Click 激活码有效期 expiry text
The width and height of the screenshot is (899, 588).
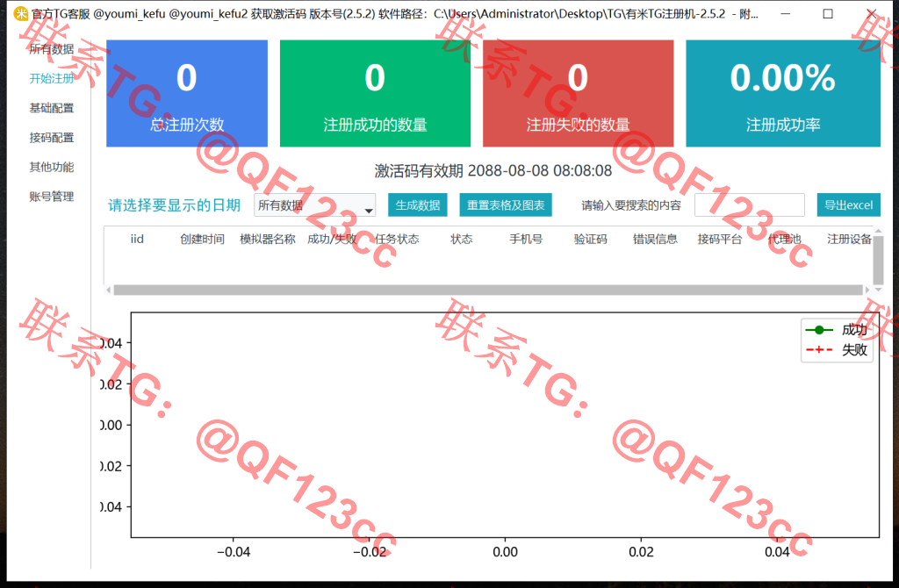(x=493, y=171)
